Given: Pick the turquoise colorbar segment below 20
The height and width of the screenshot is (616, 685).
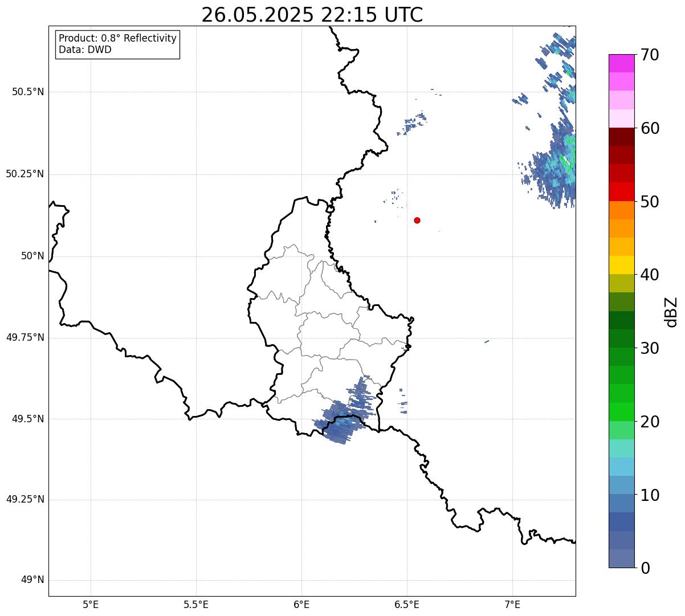Looking at the screenshot, I should pos(621,448).
